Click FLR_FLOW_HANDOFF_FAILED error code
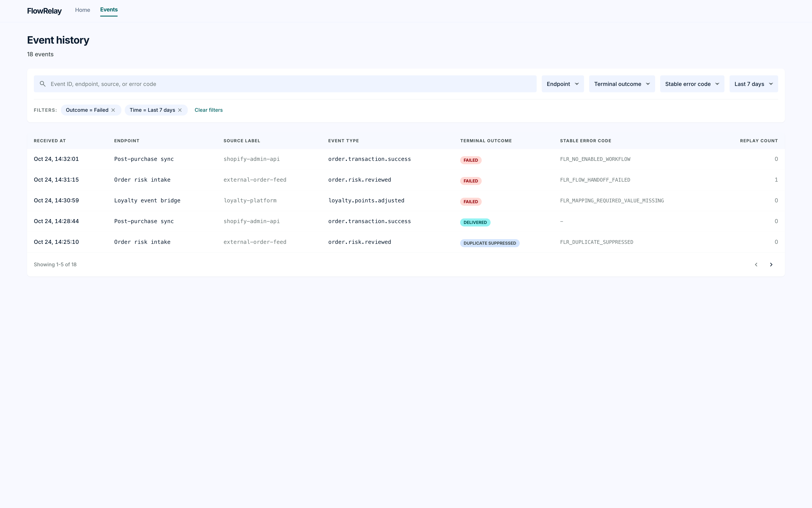812x508 pixels. click(595, 180)
